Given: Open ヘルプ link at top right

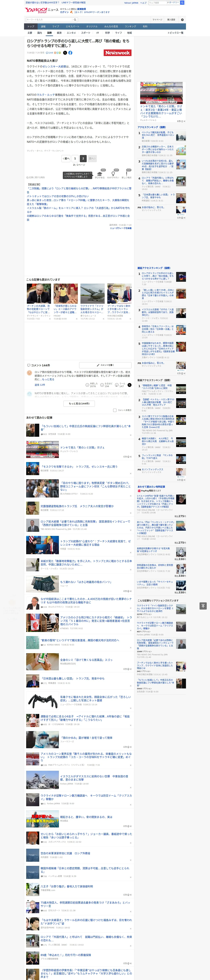Looking at the screenshot, I should coord(143,3).
